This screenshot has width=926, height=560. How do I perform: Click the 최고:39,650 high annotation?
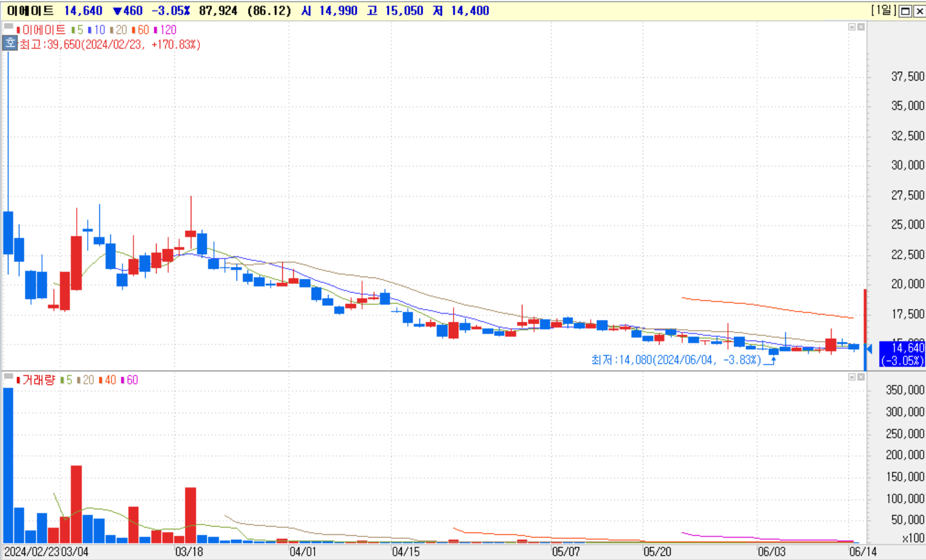pyautogui.click(x=110, y=44)
